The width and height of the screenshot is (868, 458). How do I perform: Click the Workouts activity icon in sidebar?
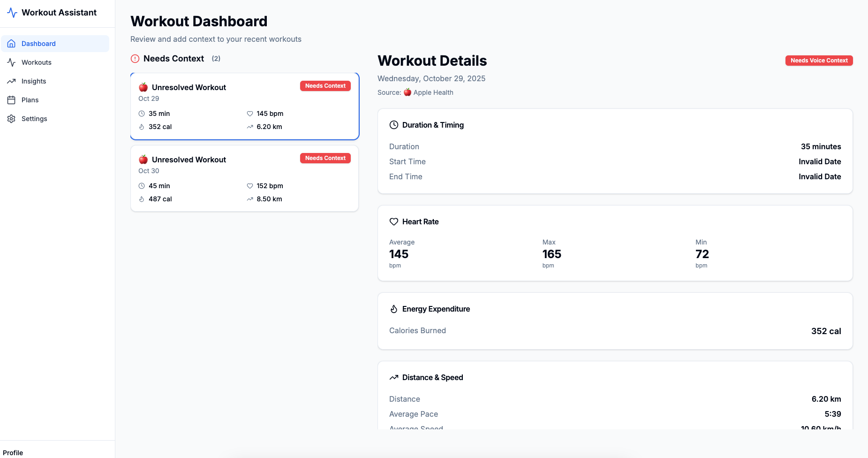11,62
